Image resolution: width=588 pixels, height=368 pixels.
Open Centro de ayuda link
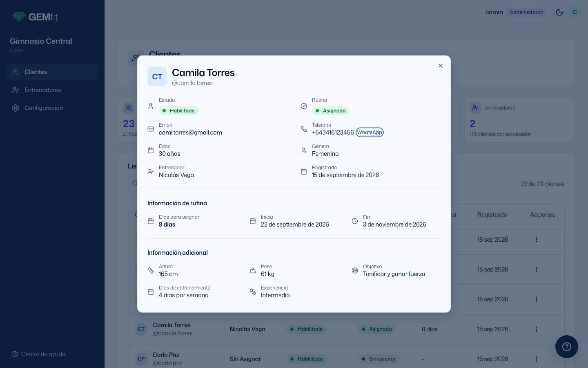38,354
